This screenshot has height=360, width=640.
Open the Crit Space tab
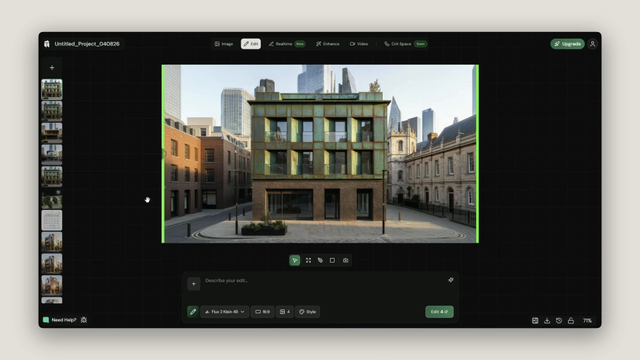tap(405, 44)
